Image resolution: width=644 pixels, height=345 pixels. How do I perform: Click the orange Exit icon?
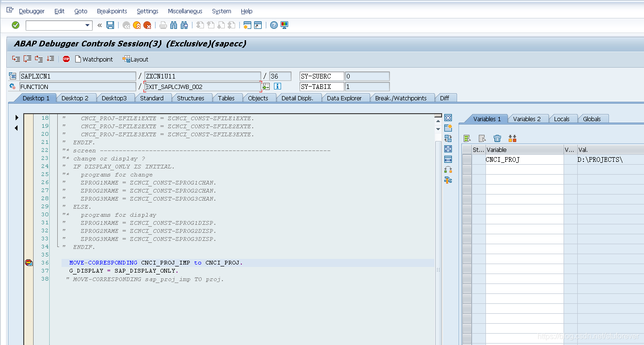(x=137, y=25)
